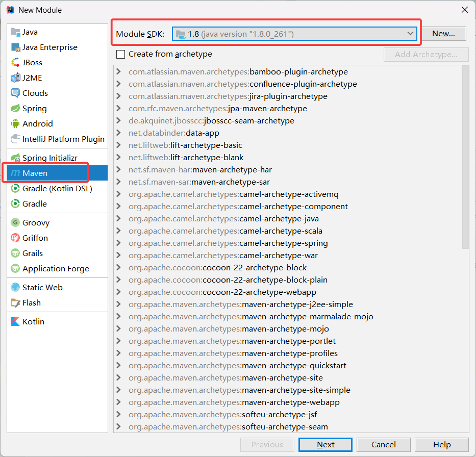This screenshot has height=457, width=476.
Task: Expand camel-archetype-war node
Action: [119, 255]
